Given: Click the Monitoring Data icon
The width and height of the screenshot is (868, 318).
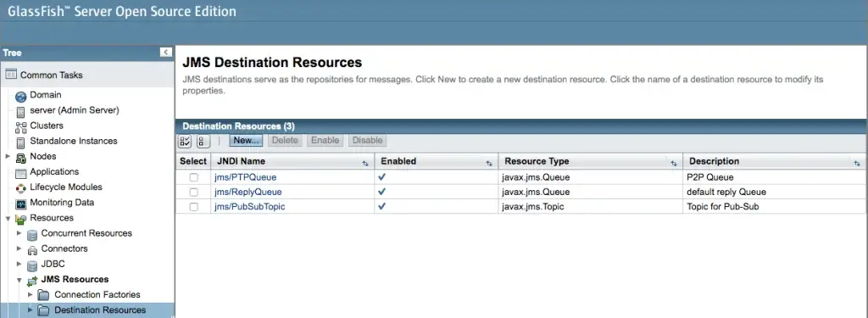Looking at the screenshot, I should coord(21,204).
